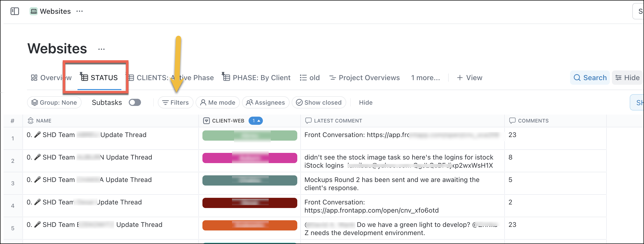Click the Latest Comment column header icon
Viewport: 644px width, 244px height.
pos(308,121)
